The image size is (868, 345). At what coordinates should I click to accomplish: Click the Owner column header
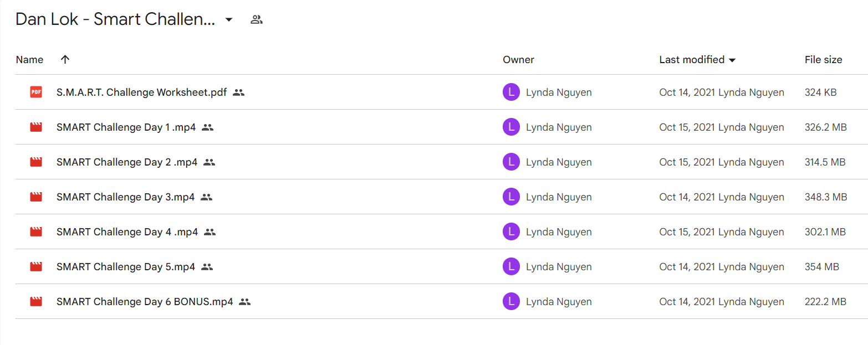[x=518, y=60]
